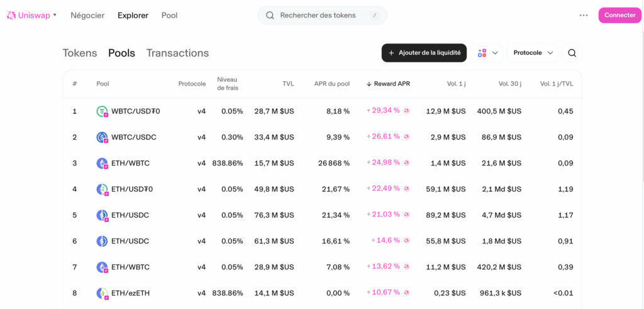Open the three-dot more options menu
This screenshot has width=644, height=309.
coord(584,15)
